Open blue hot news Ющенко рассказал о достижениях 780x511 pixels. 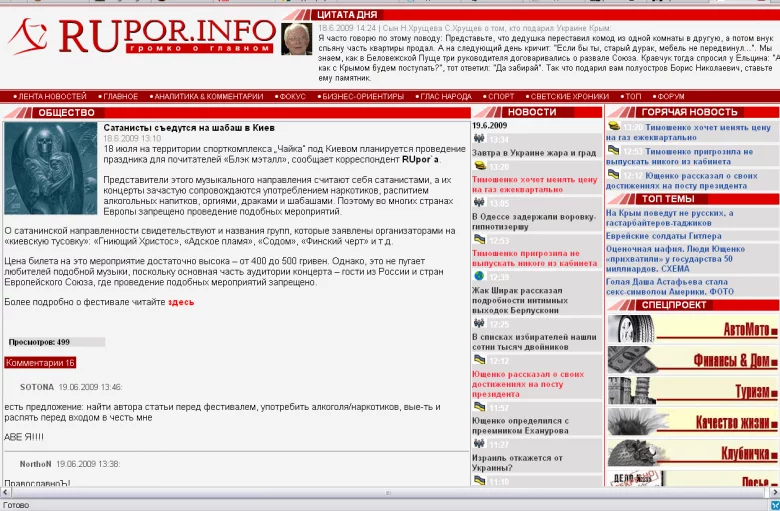[x=682, y=181]
